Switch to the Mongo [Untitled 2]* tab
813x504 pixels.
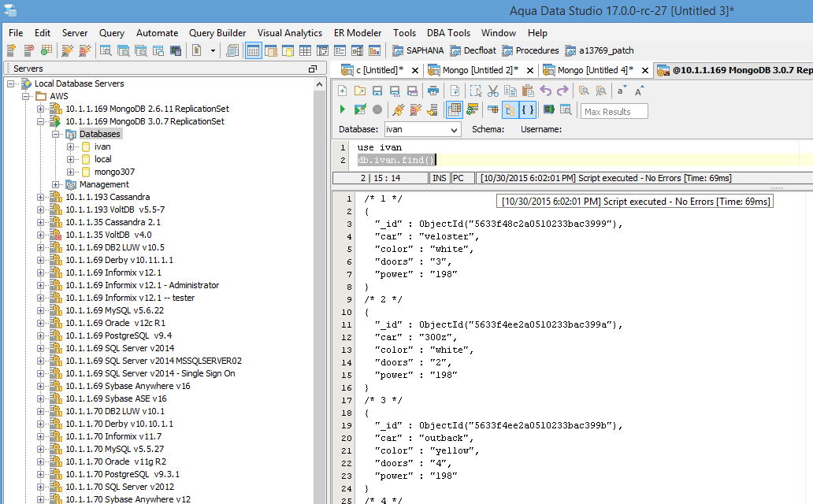[x=480, y=70]
